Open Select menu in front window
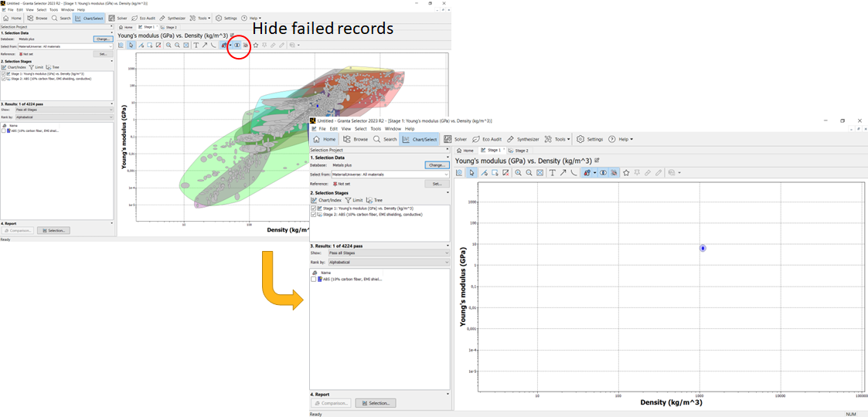This screenshot has height=417, width=868. tap(362, 129)
